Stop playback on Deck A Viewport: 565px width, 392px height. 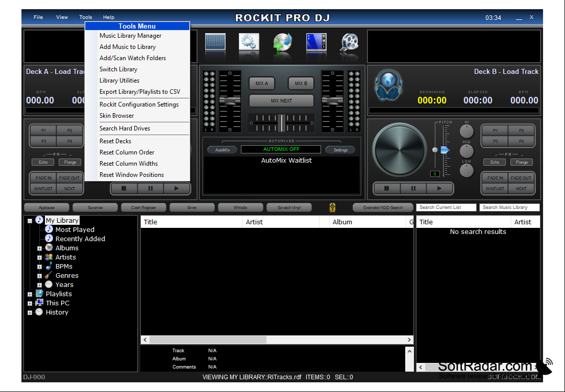pyautogui.click(x=124, y=188)
